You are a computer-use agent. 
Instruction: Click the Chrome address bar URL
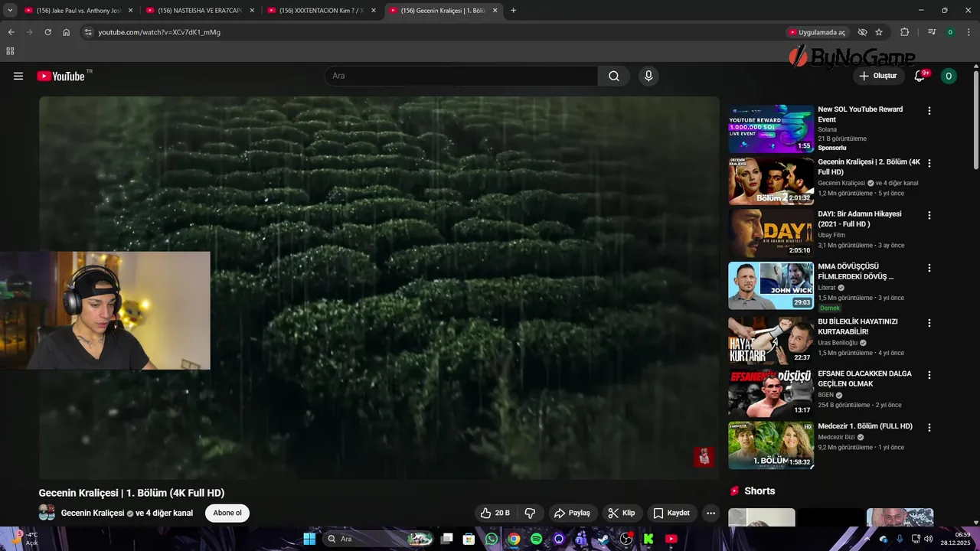click(159, 32)
